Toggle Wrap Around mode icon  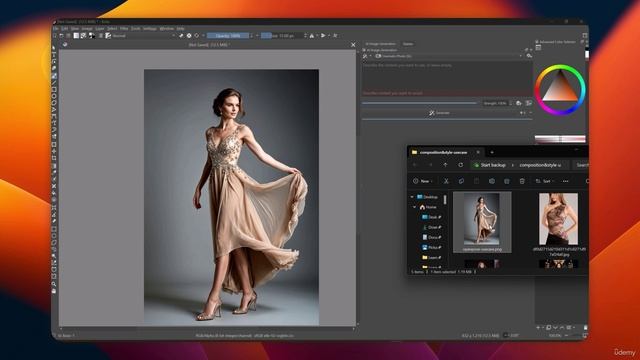(x=335, y=36)
